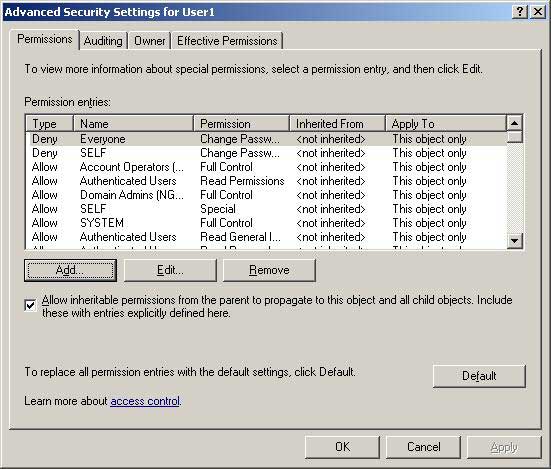551x469 pixels.
Task: Sort by the Inherited From column header
Action: coord(337,124)
